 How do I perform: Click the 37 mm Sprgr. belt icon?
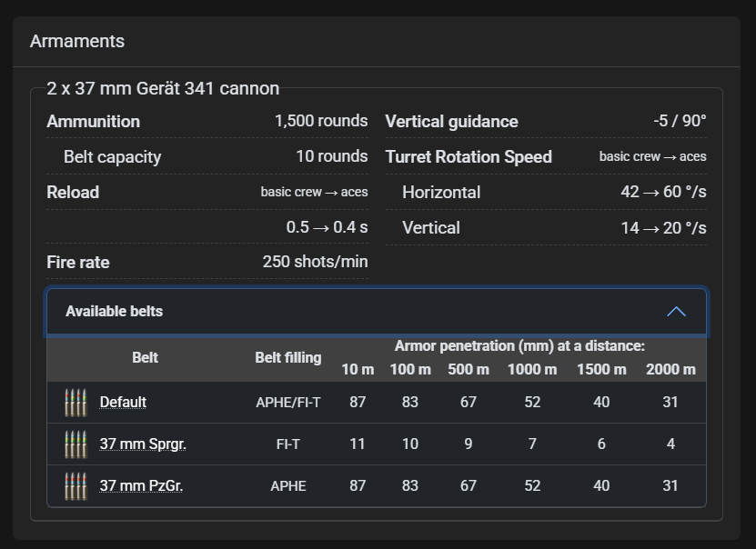[x=76, y=444]
